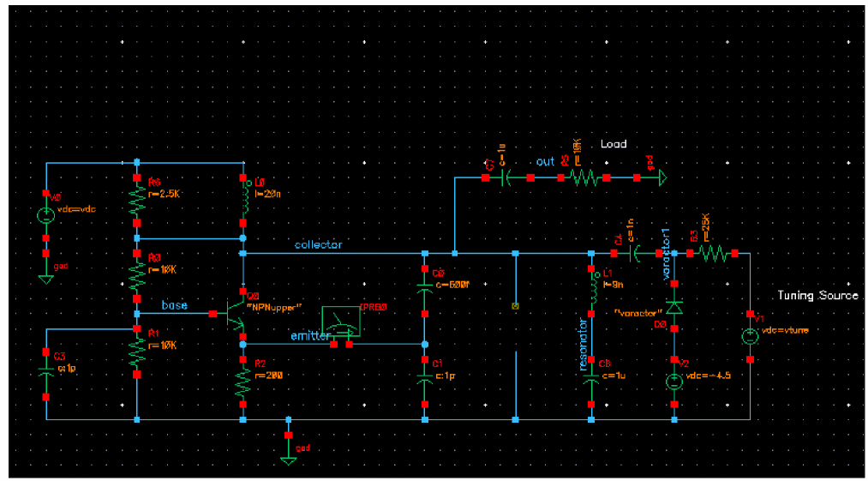868x481 pixels.
Task: Select the IPRB0 current probe symbol
Action: 340,322
